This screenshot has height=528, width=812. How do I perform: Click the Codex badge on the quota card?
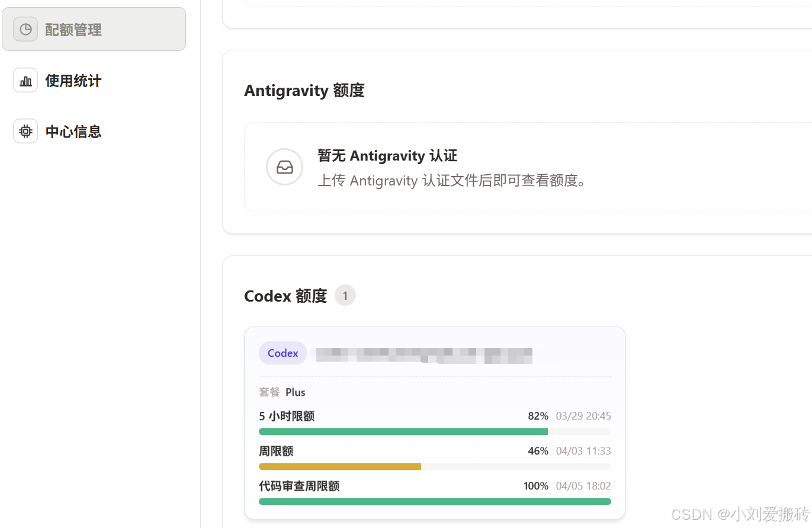tap(283, 353)
